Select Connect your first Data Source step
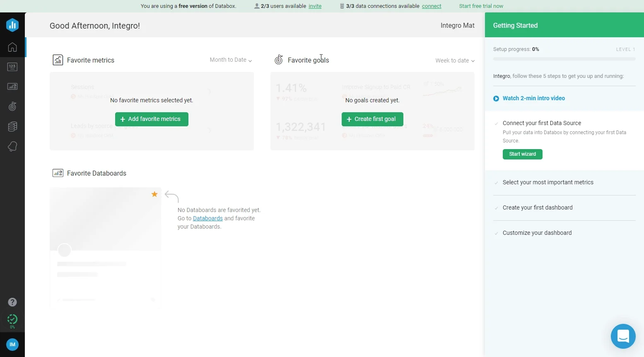 (x=542, y=123)
